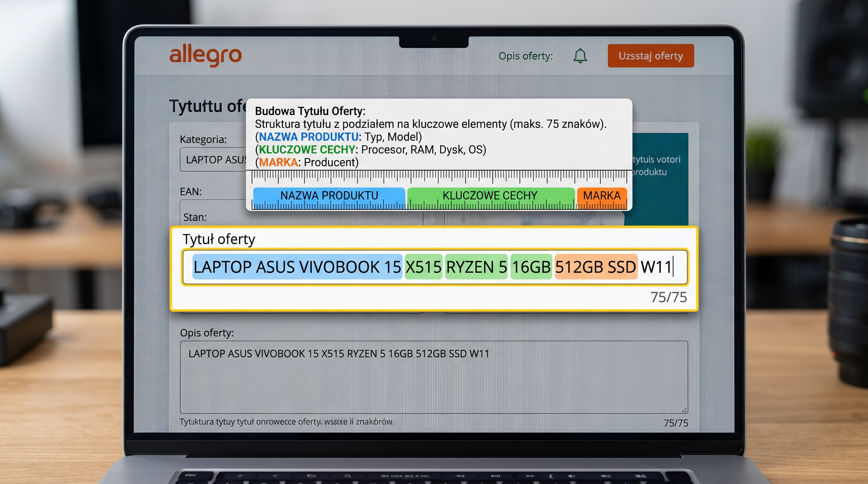Click the highlighted LAPTOP ASUS VIVOBOOK 15 segment
The height and width of the screenshot is (484, 868).
click(x=297, y=267)
